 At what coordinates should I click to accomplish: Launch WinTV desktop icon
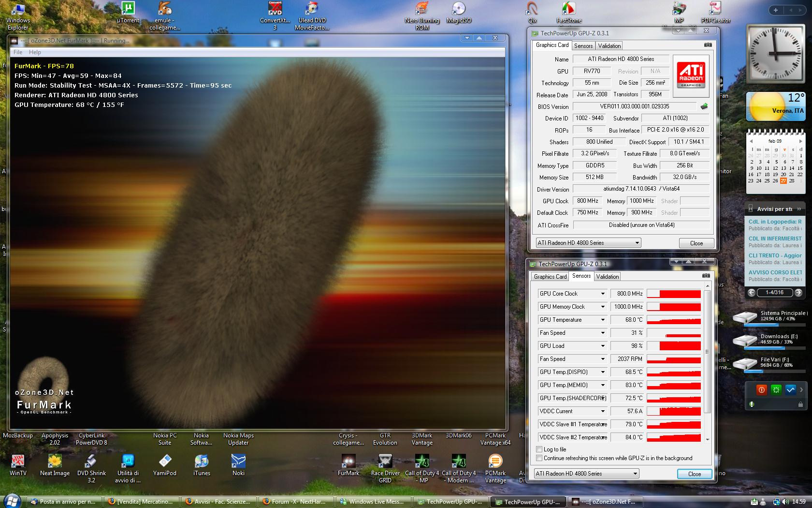point(18,465)
